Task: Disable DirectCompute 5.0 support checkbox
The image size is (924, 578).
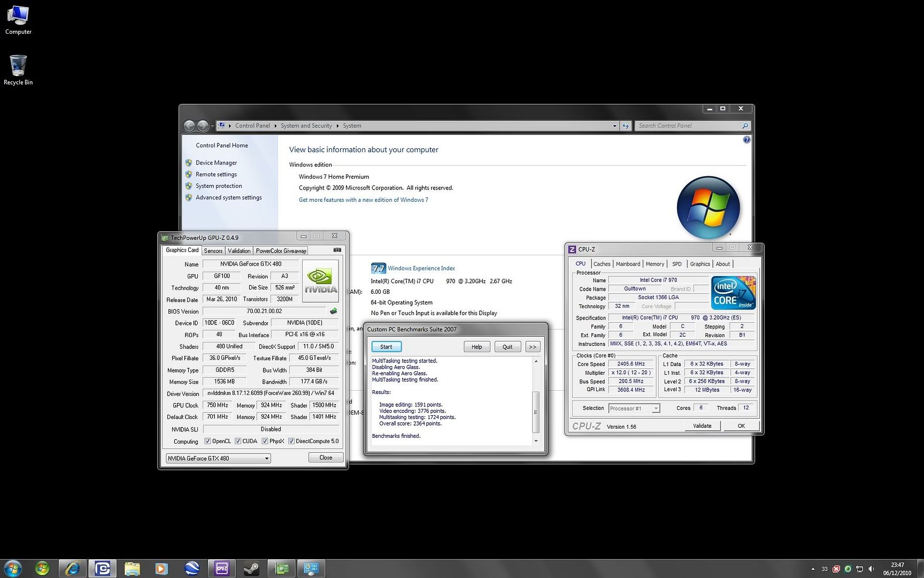Action: (x=291, y=441)
